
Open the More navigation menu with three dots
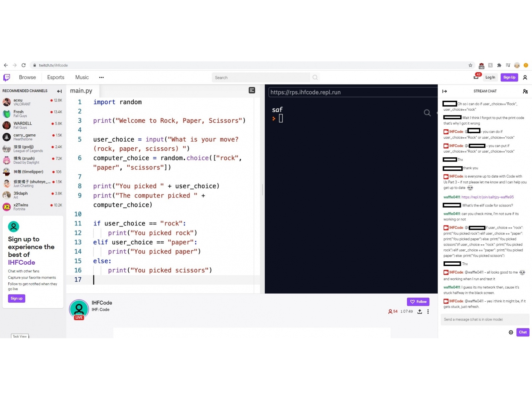[x=101, y=77]
